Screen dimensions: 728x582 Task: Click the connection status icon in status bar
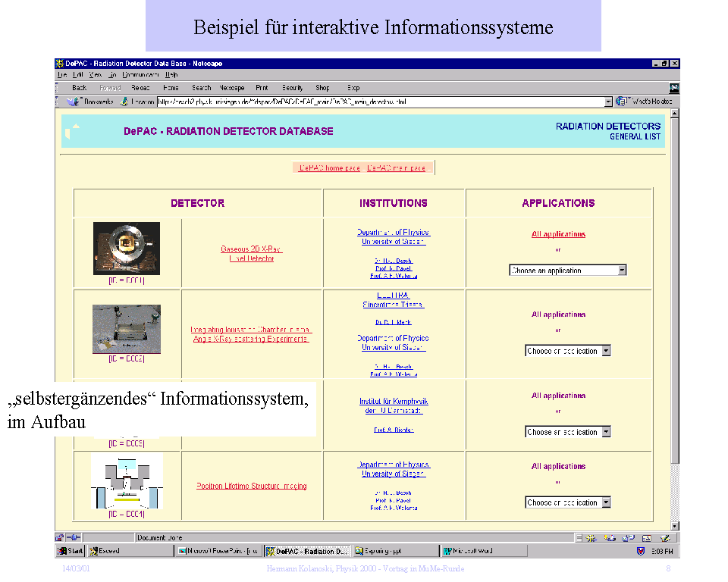coord(74,537)
